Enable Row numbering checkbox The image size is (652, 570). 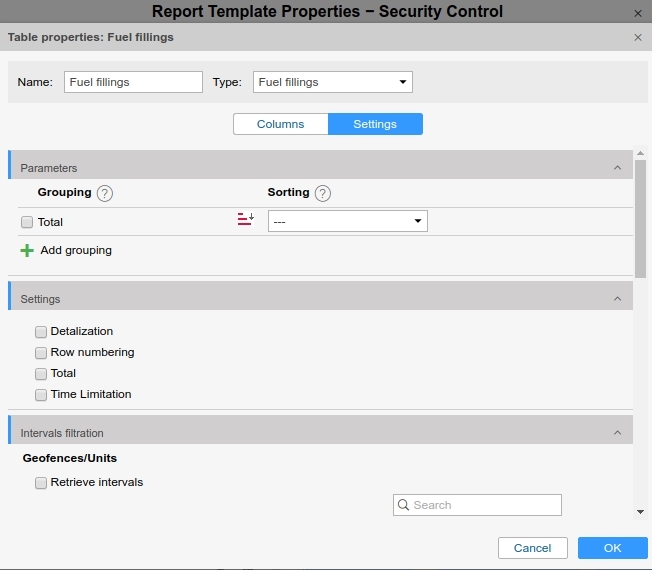point(41,353)
